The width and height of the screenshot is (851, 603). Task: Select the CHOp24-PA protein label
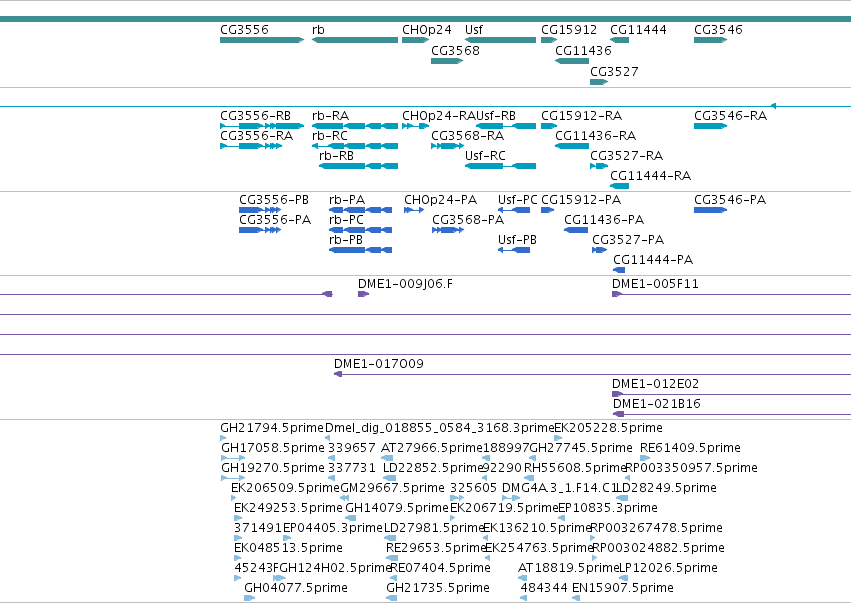click(x=441, y=200)
